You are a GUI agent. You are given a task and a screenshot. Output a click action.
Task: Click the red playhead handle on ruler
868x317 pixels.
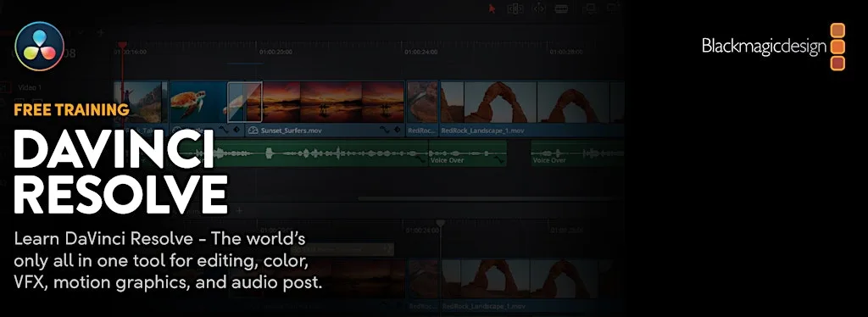[122, 45]
